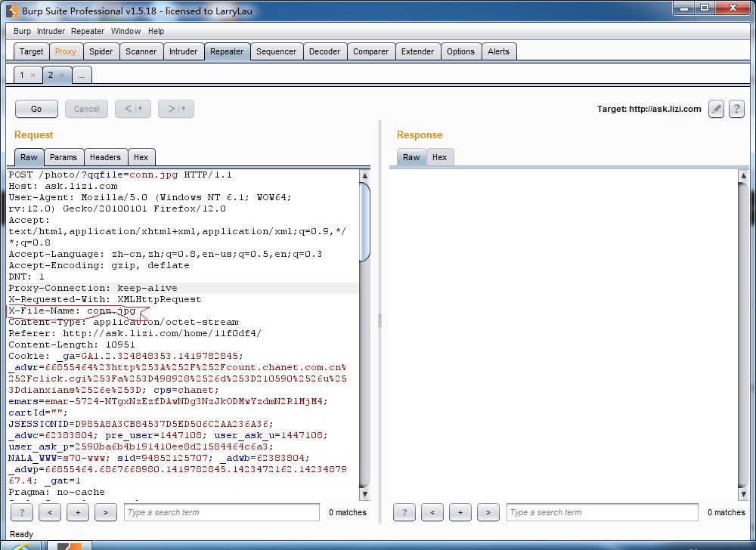756x550 pixels.
Task: Select the Request Raw view tab
Action: tap(29, 157)
